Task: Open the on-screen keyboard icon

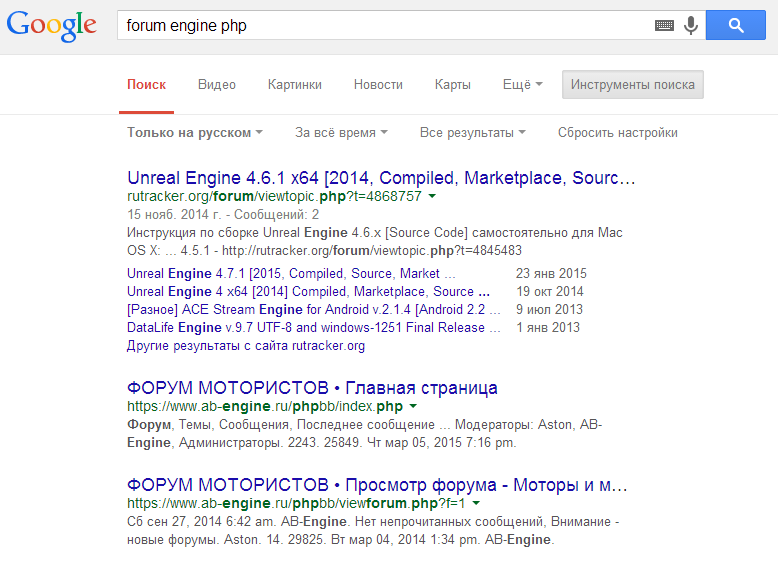Action: (664, 25)
